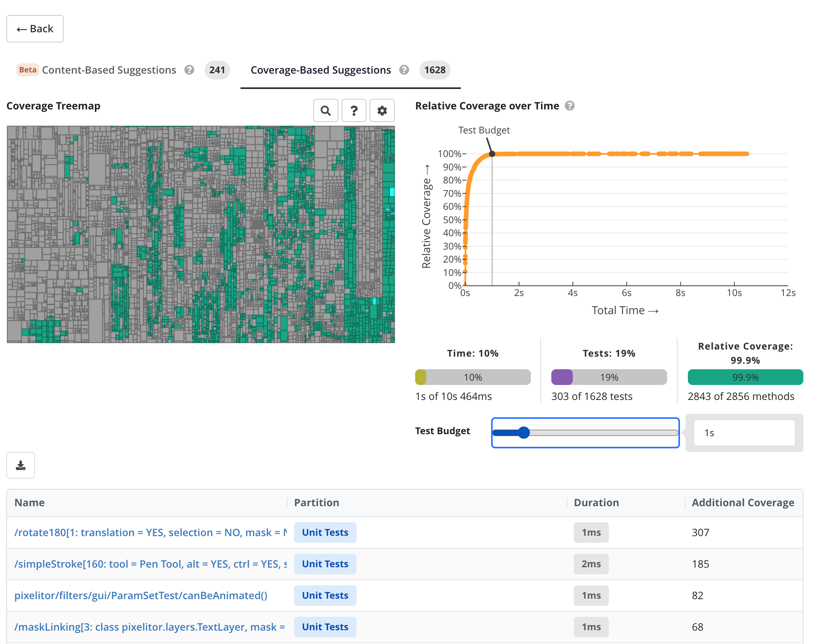
Task: Open treemap settings gear button
Action: 382,111
